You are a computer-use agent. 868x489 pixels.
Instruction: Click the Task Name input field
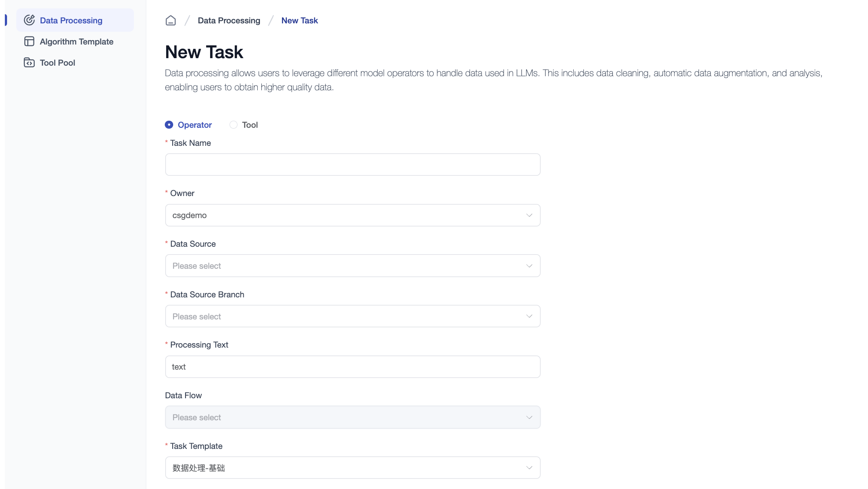pyautogui.click(x=352, y=164)
